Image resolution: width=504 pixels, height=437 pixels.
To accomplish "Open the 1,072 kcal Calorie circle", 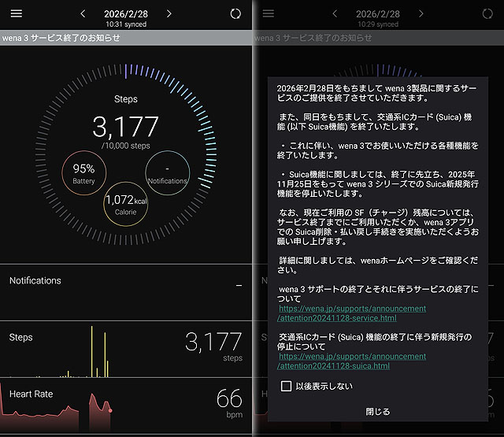I will point(126,206).
